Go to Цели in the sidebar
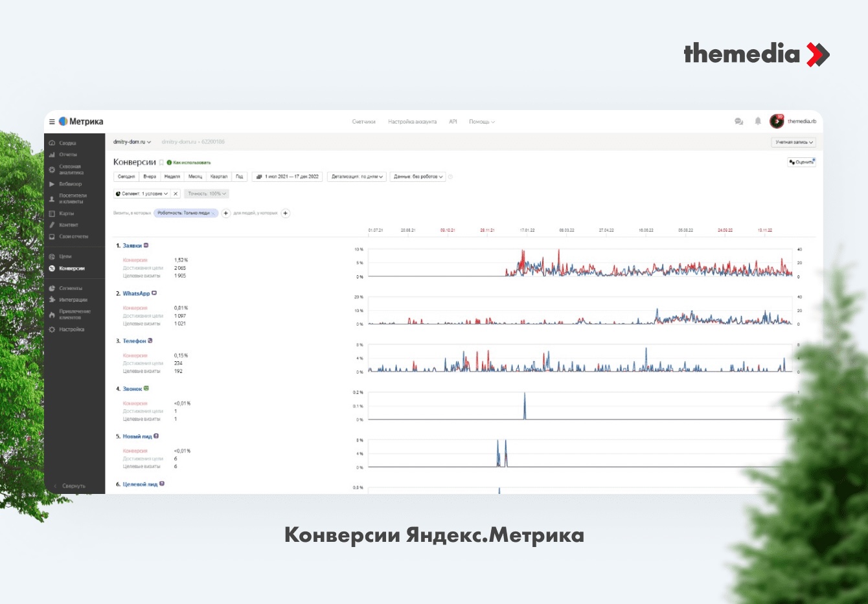Viewport: 868px width, 604px height. (65, 256)
